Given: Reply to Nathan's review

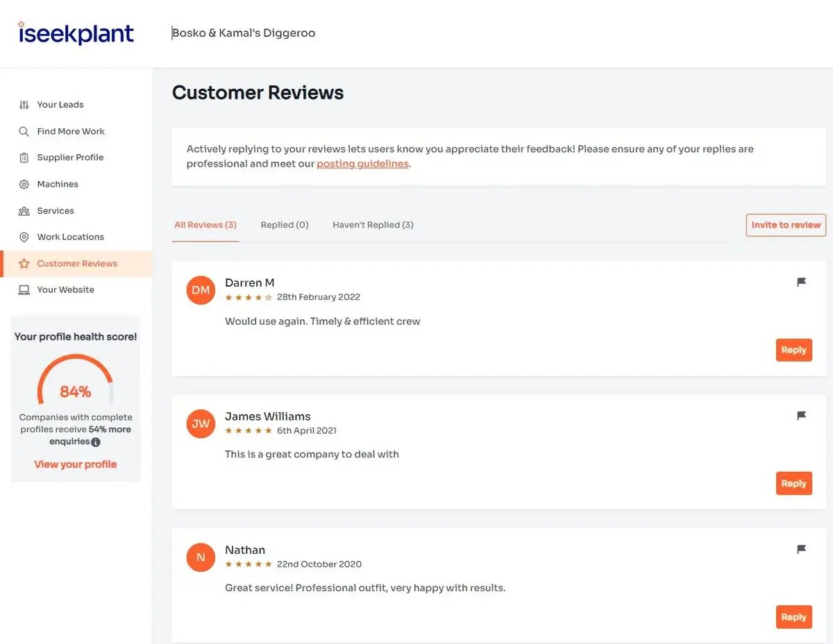Looking at the screenshot, I should [x=793, y=617].
